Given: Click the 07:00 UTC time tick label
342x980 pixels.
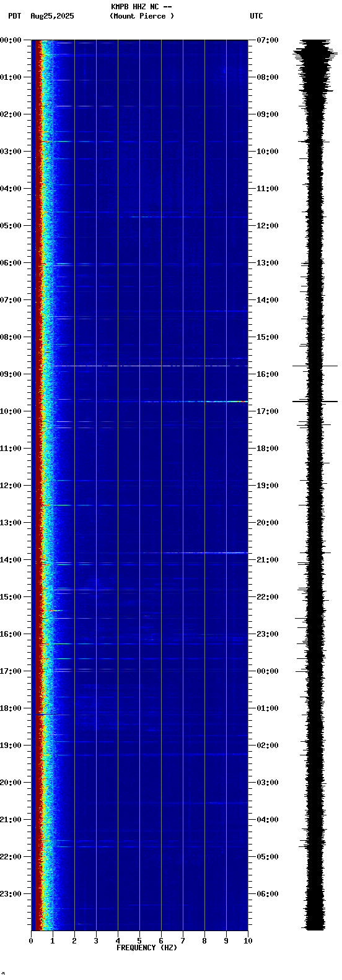Looking at the screenshot, I should 268,40.
